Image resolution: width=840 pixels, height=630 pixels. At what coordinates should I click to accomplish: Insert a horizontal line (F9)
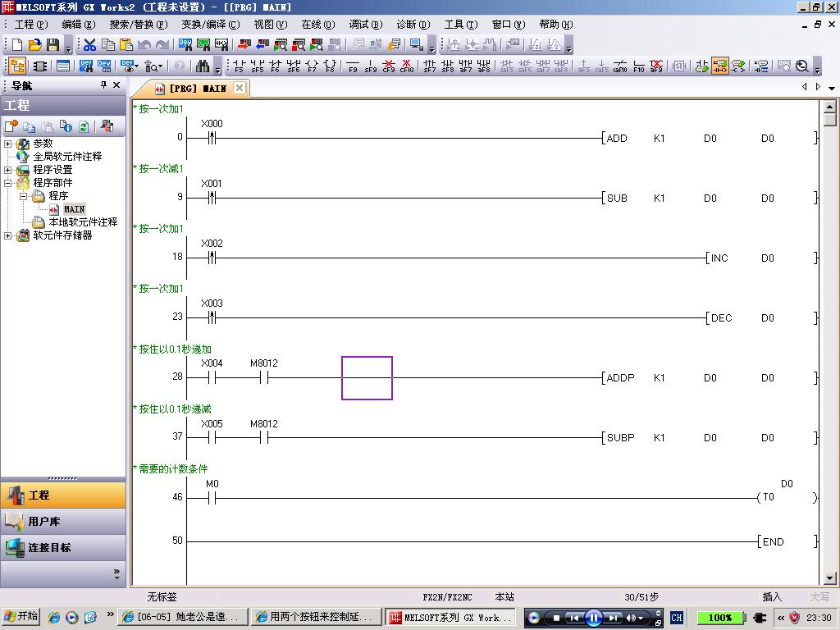click(353, 66)
